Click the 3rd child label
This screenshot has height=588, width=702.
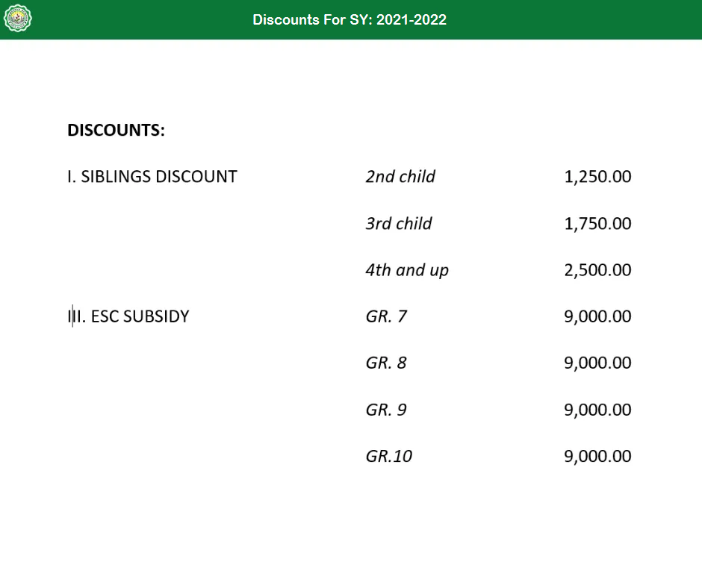[399, 223]
